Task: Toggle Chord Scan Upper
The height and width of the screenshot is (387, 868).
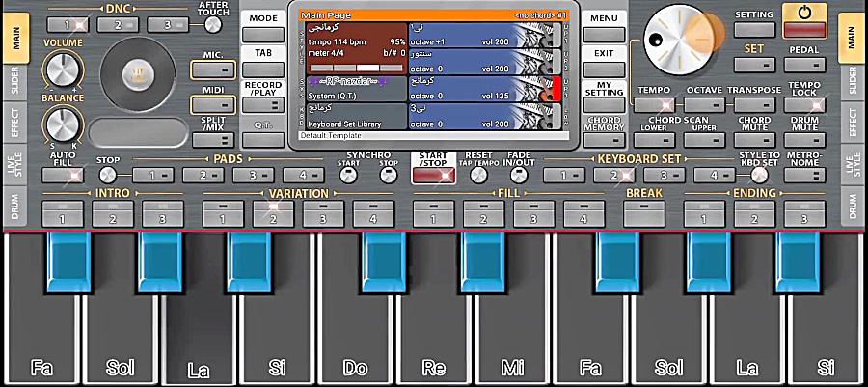Action: point(704,140)
